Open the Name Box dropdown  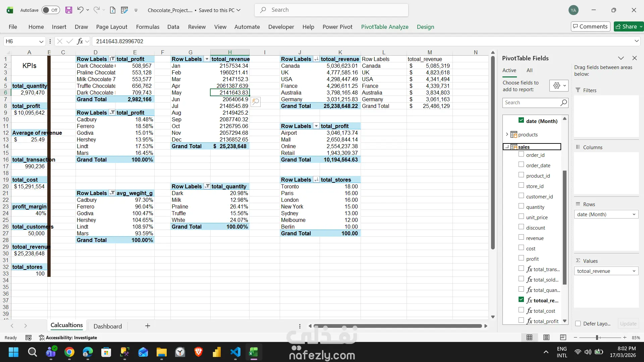pos(41,42)
